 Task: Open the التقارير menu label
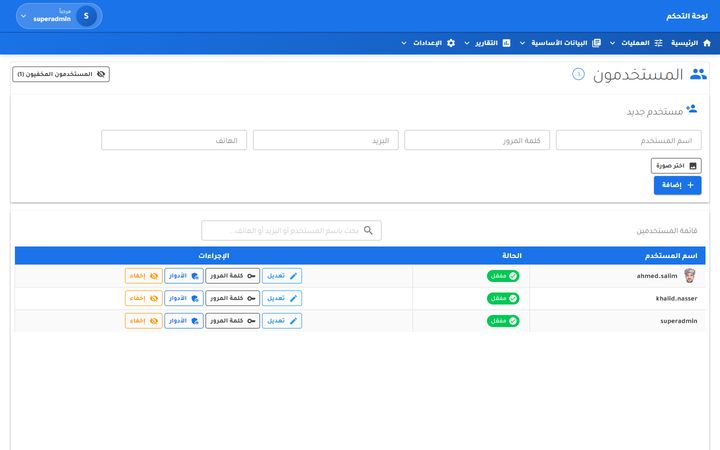pos(486,43)
